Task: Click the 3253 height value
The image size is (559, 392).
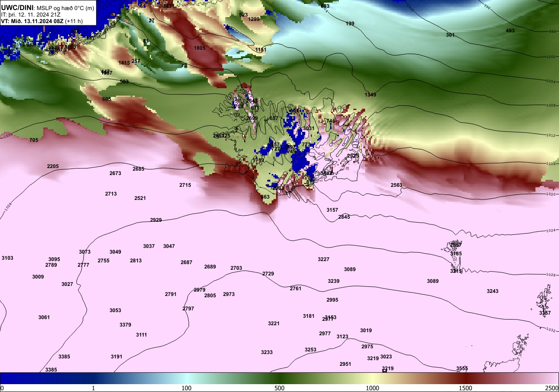Action: click(311, 350)
